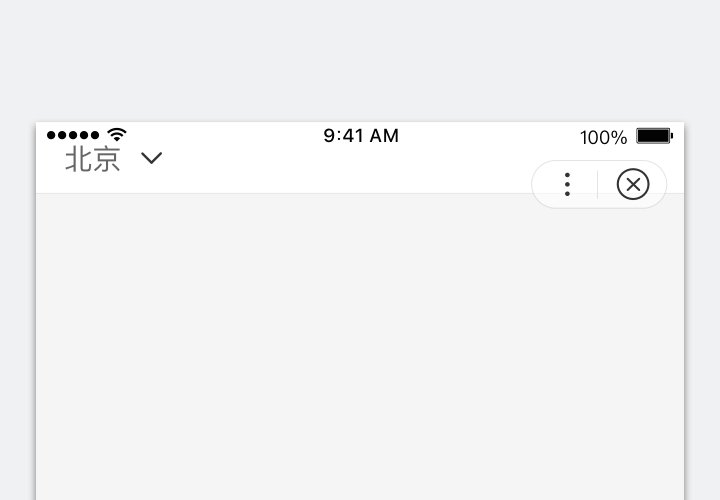Tap the second signal strength dot
Viewport: 720px width, 500px height.
point(62,136)
